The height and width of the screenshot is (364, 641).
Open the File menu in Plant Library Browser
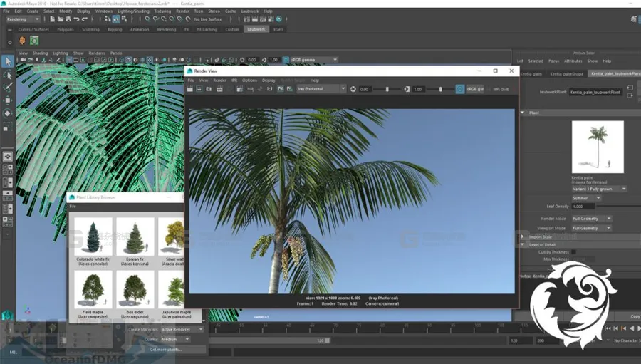pos(73,207)
